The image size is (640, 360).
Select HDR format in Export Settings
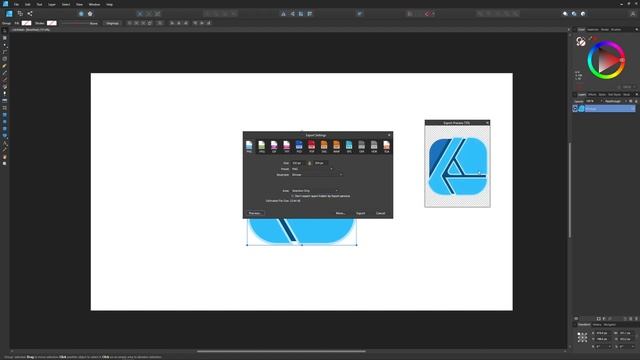point(374,146)
